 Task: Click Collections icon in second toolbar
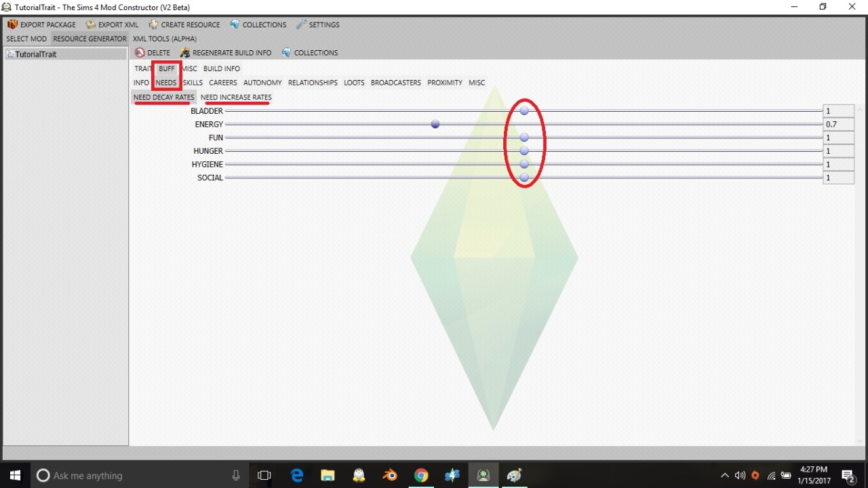tap(286, 52)
